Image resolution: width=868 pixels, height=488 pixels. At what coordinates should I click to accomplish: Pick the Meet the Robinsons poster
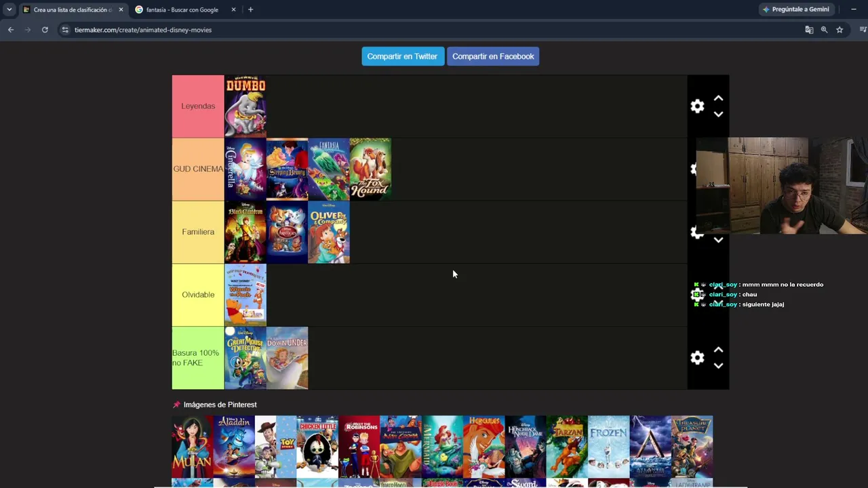pyautogui.click(x=359, y=447)
